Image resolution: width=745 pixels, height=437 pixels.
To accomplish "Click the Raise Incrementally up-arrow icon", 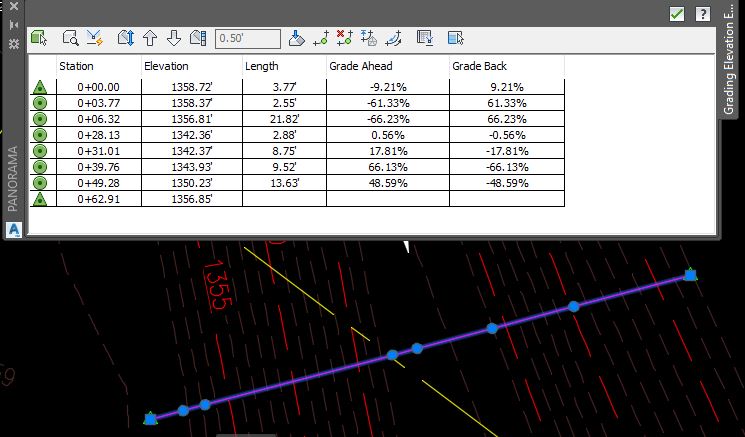I will 150,38.
